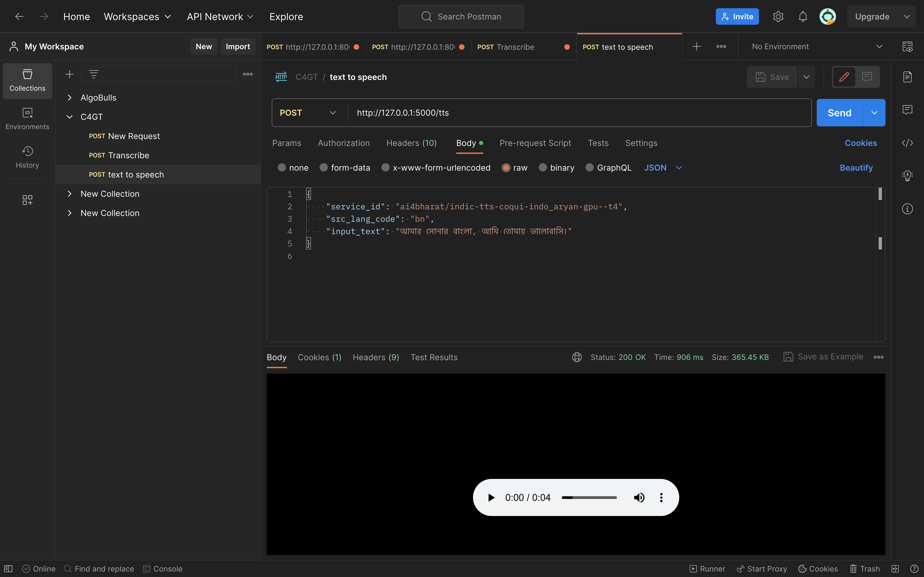Switch to the Test Results tab
Screen dimensions: 924x577
pos(434,357)
